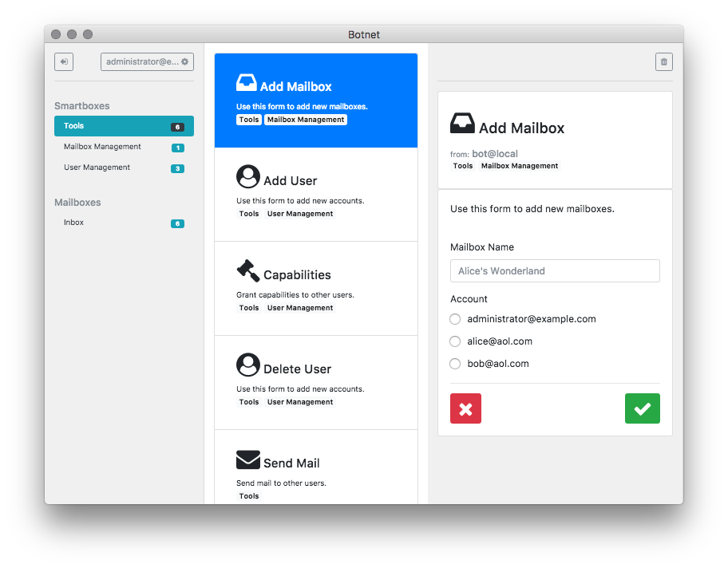Open the Inbox mailbox
This screenshot has height=568, width=728.
[124, 223]
